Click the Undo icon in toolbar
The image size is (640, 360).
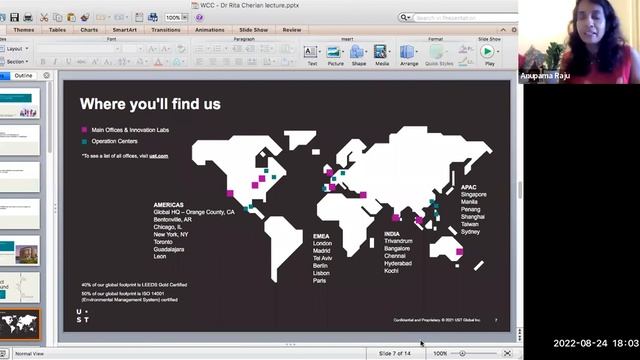click(100, 17)
